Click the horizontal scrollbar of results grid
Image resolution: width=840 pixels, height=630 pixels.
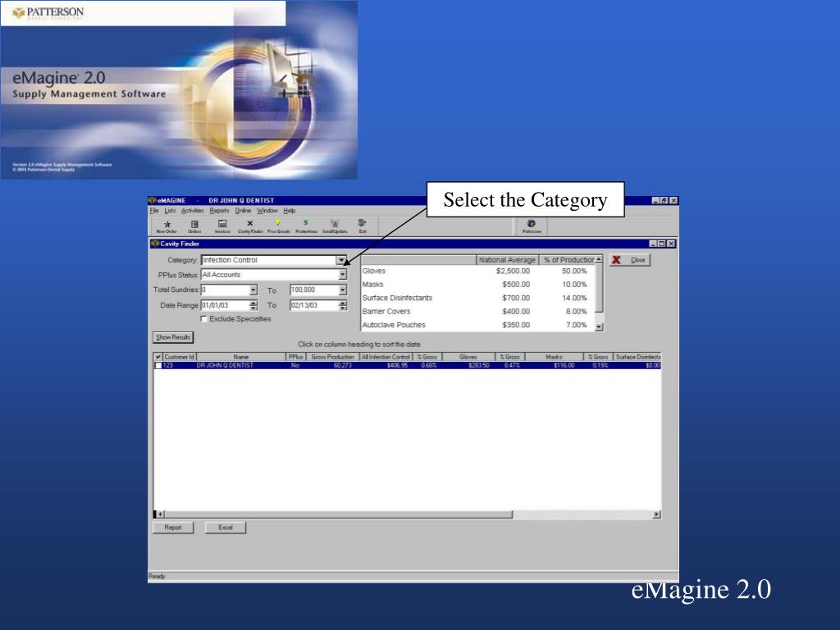[x=339, y=515]
